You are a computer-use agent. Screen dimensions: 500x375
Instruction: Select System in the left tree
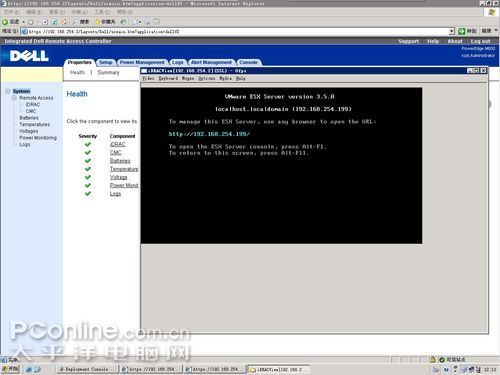[x=21, y=91]
